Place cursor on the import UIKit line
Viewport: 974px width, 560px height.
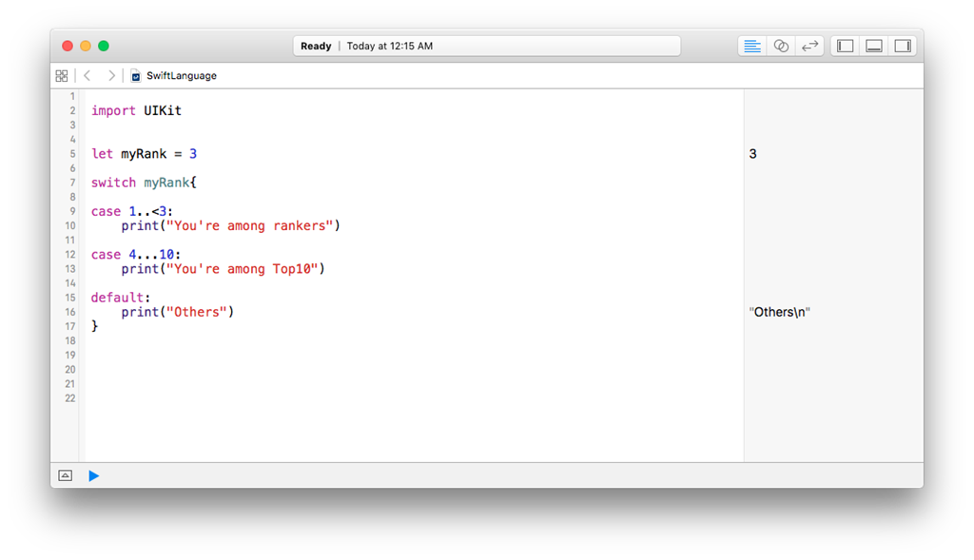137,110
